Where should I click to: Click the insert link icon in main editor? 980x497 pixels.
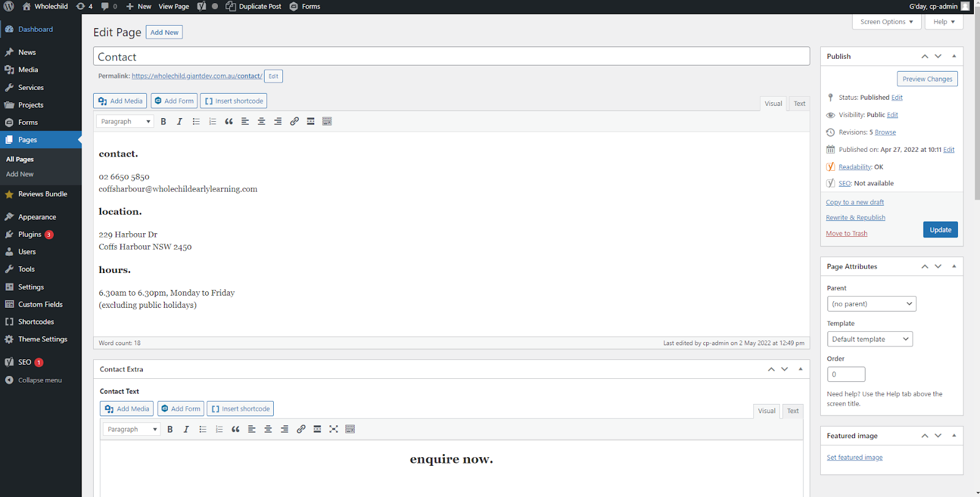click(x=295, y=122)
